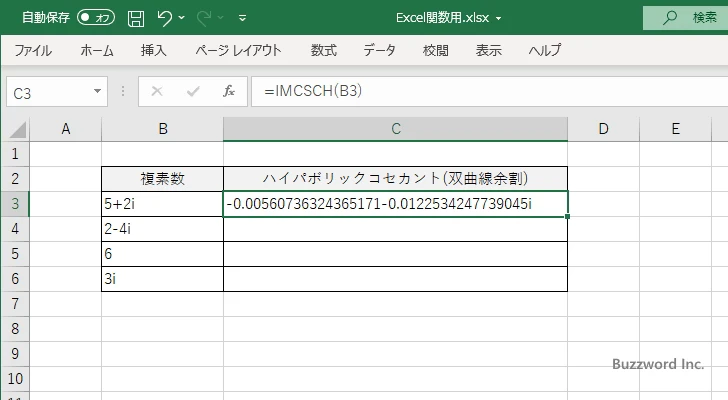This screenshot has height=400, width=728.
Task: Select row 6 header
Action: pos(15,279)
